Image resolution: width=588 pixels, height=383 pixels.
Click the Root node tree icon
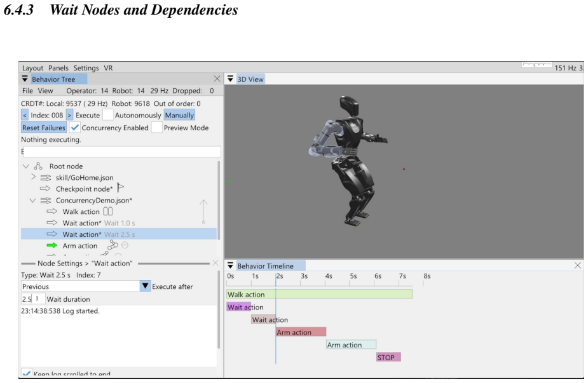(x=38, y=166)
